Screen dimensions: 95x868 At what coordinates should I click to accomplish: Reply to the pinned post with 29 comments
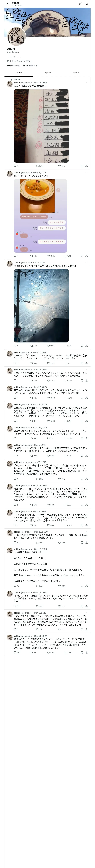tap(16, 166)
